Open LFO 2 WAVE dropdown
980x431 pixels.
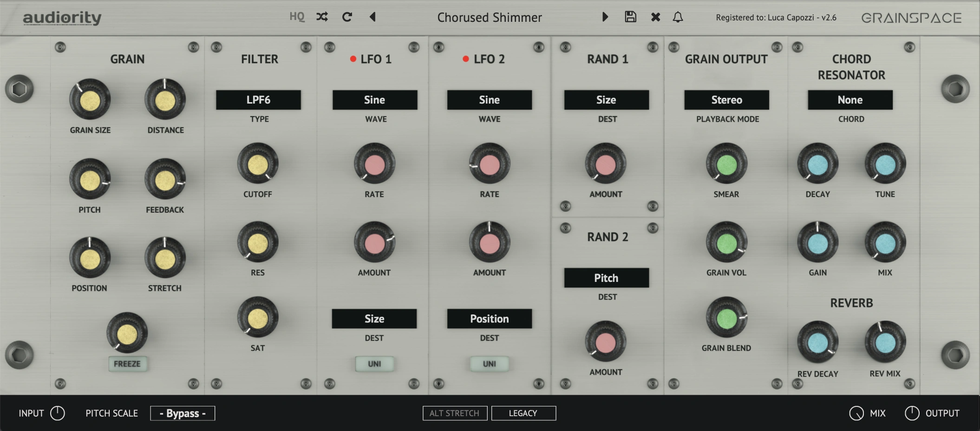[490, 100]
